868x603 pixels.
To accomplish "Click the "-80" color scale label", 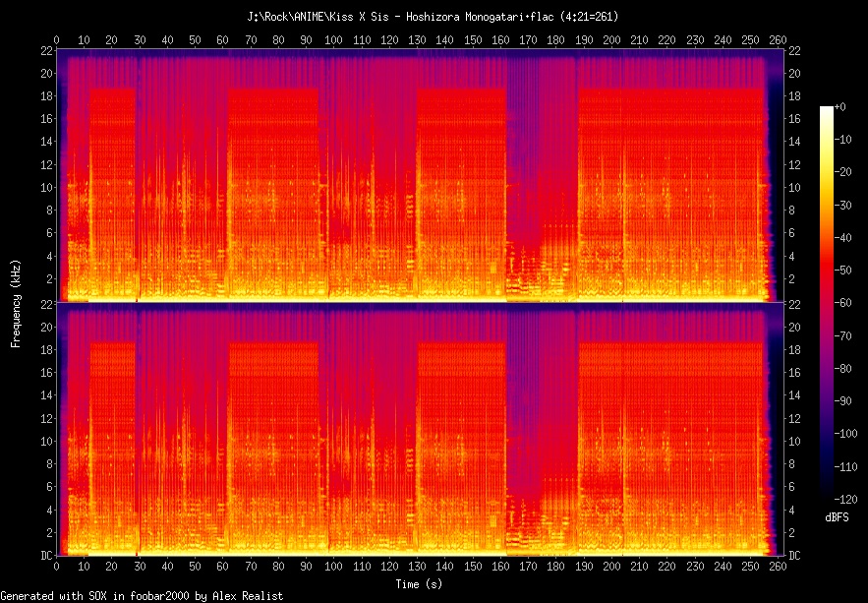I will coord(842,368).
